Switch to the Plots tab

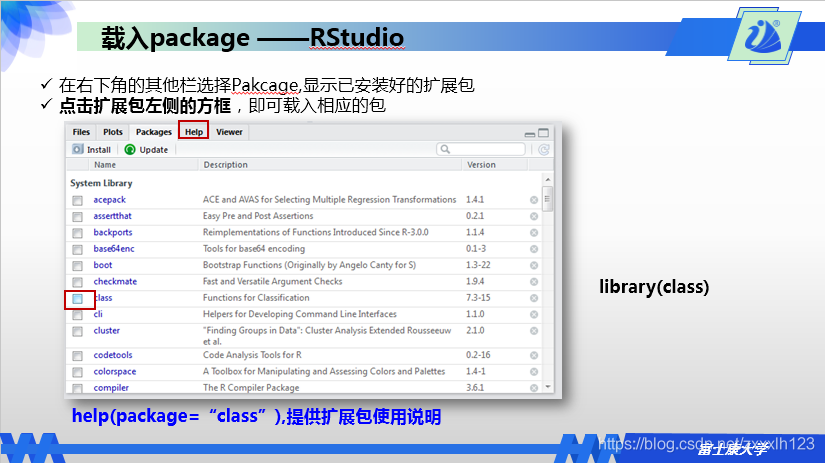click(x=113, y=132)
